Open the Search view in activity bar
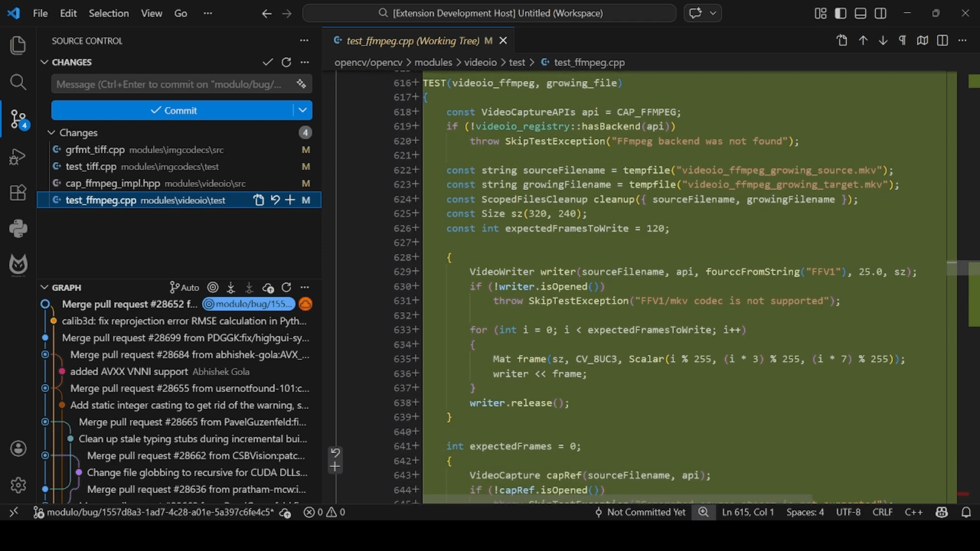This screenshot has height=551, width=980. [18, 82]
